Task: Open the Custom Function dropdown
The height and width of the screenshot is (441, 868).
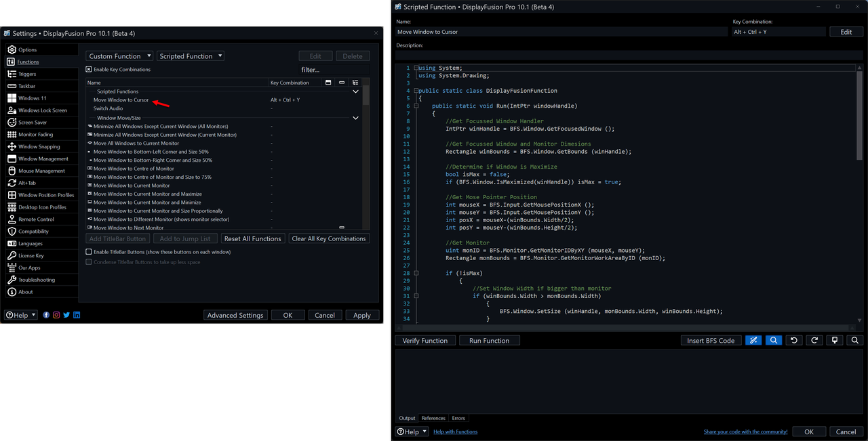Action: tap(119, 56)
